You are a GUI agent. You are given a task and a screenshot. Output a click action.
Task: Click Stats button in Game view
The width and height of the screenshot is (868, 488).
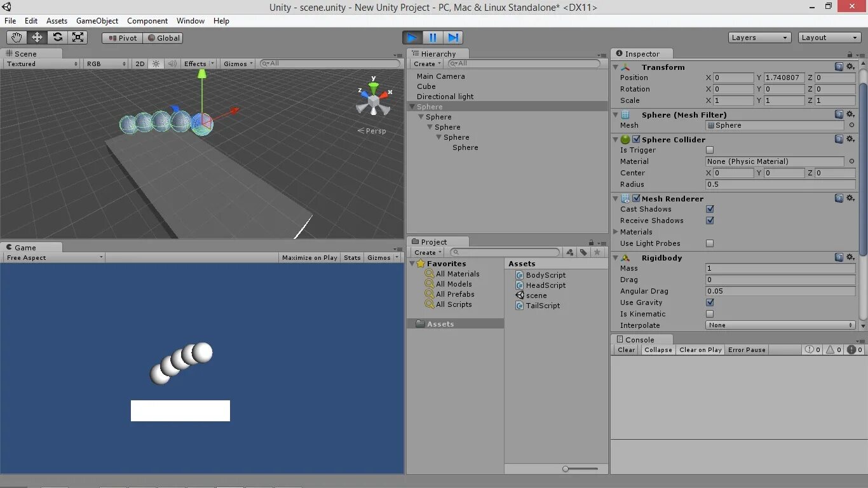352,257
